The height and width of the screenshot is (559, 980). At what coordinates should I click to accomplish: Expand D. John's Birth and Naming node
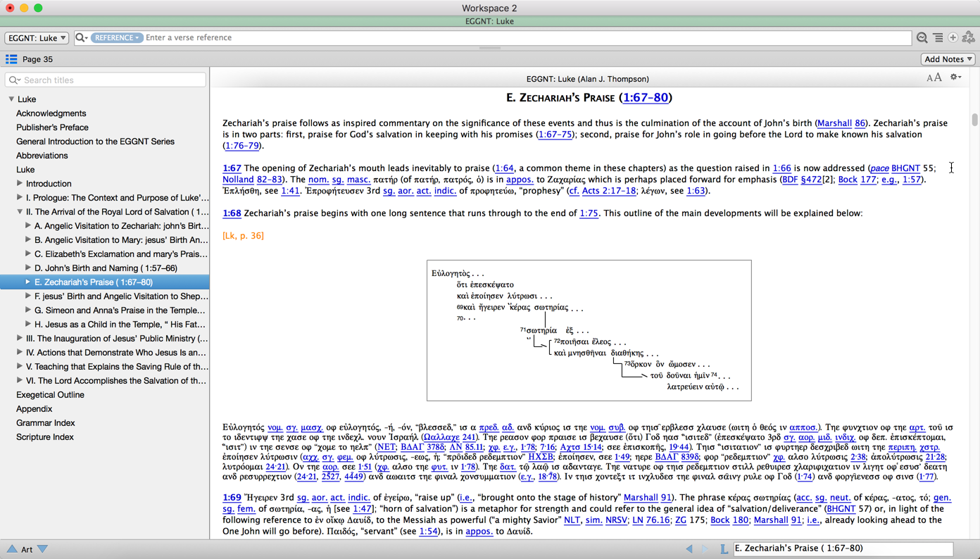[28, 268]
